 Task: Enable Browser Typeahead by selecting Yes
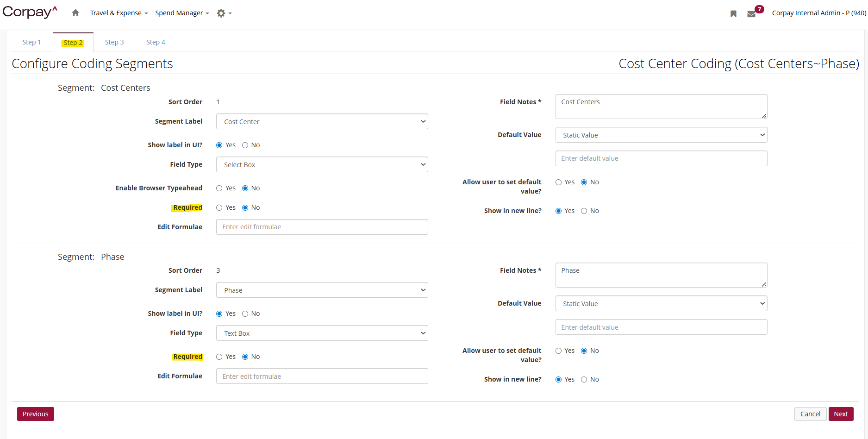219,188
